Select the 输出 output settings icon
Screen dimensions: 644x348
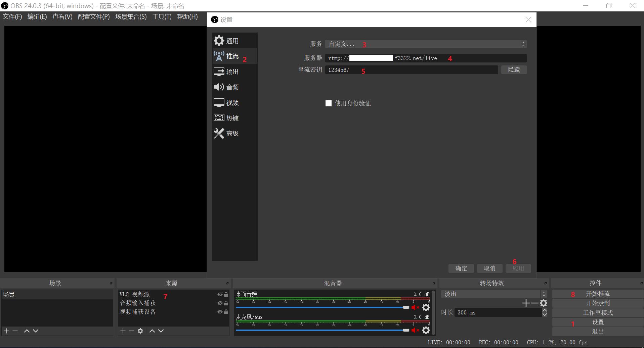point(219,72)
